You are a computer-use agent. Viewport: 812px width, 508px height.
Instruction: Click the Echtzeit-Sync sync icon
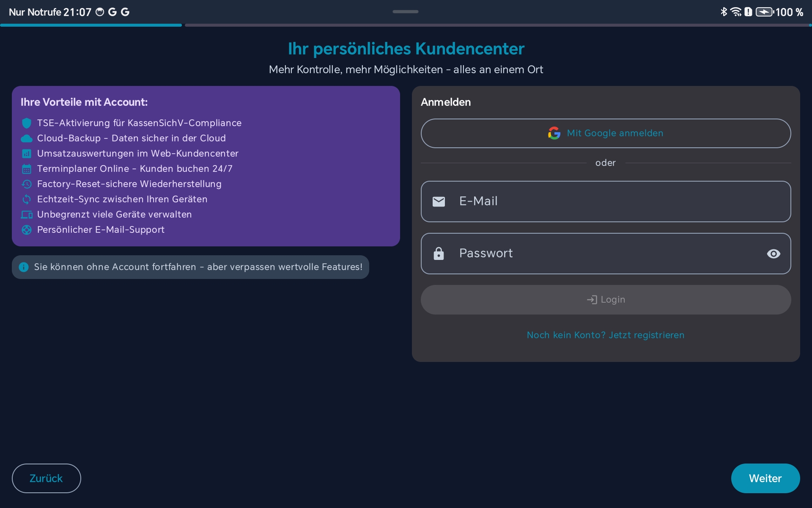click(26, 199)
